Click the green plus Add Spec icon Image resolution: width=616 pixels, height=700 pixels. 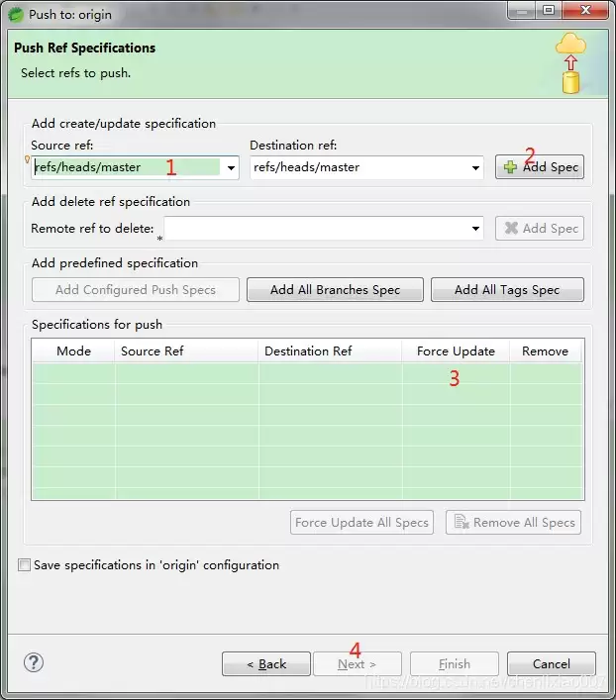(510, 167)
